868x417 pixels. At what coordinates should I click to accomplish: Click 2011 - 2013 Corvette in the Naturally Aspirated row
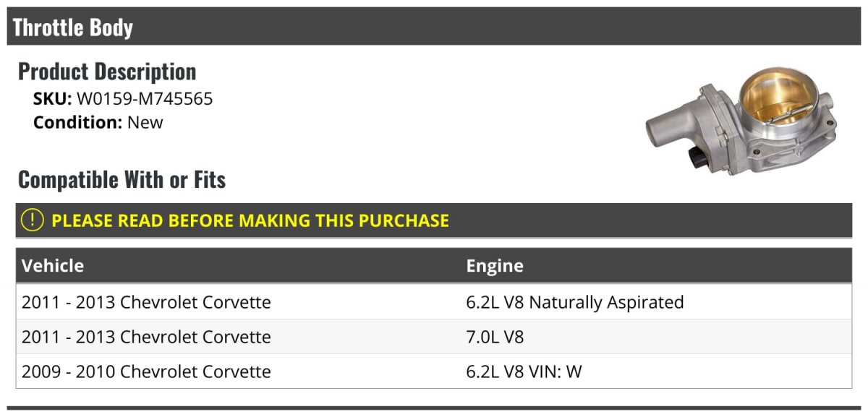(x=146, y=302)
